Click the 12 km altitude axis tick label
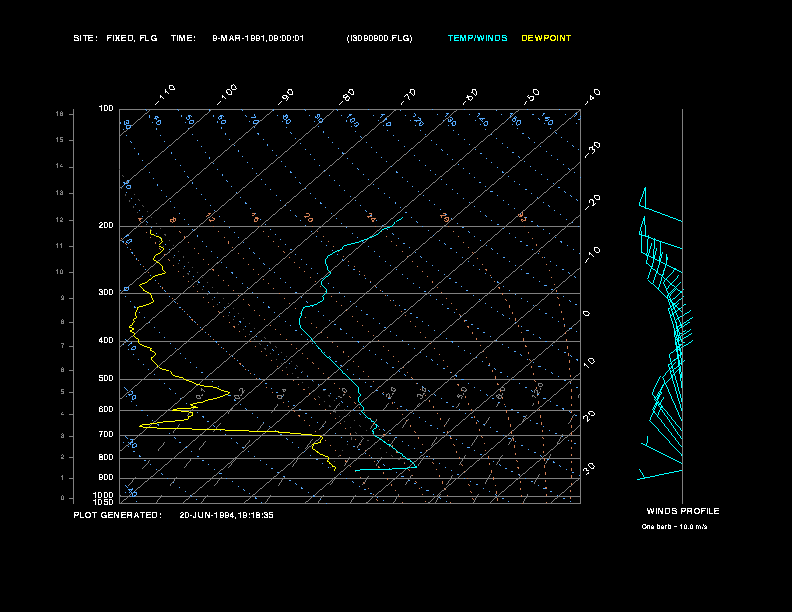792x612 pixels. pos(60,220)
